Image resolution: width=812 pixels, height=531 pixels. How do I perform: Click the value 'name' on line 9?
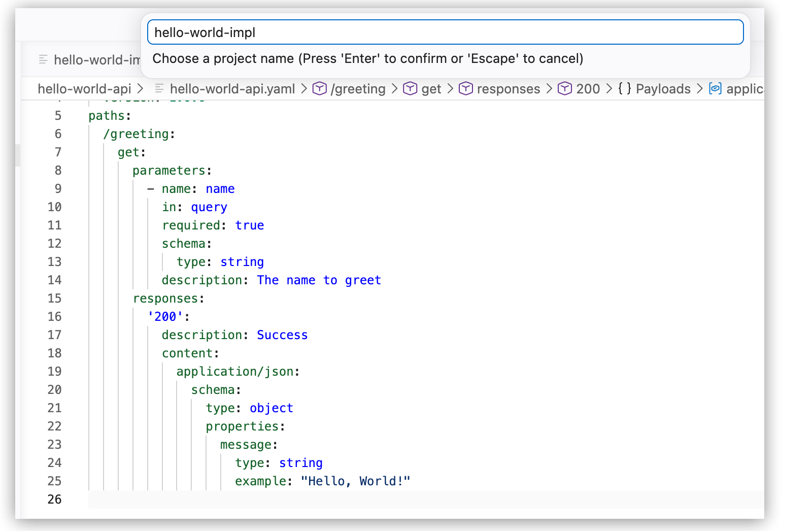(x=220, y=189)
